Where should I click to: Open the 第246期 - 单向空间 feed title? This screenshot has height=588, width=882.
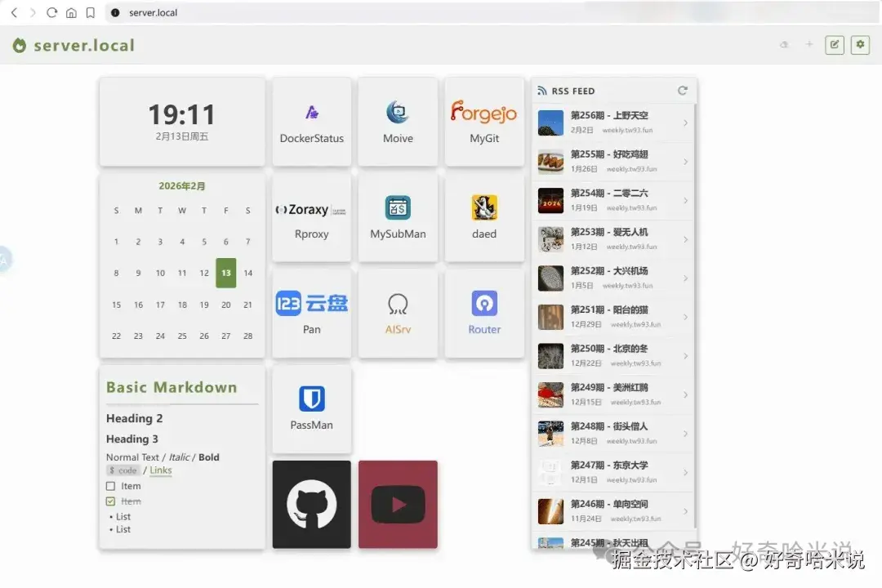[x=609, y=504]
